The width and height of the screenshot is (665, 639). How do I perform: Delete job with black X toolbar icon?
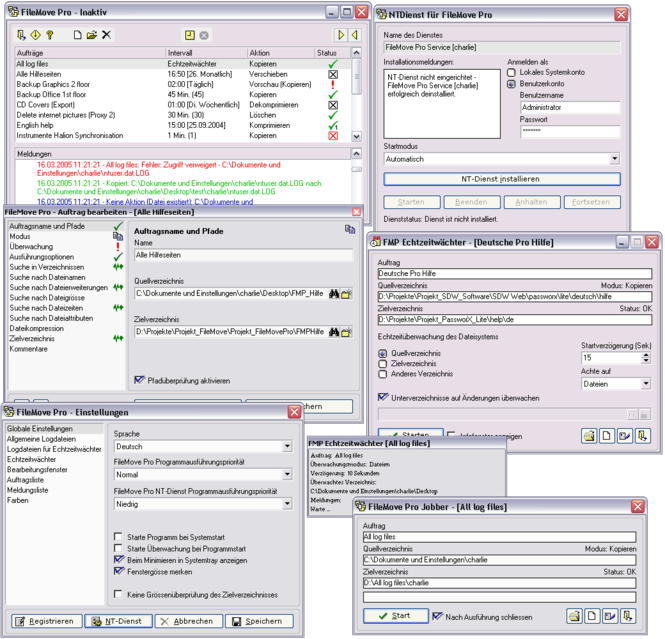(x=106, y=35)
